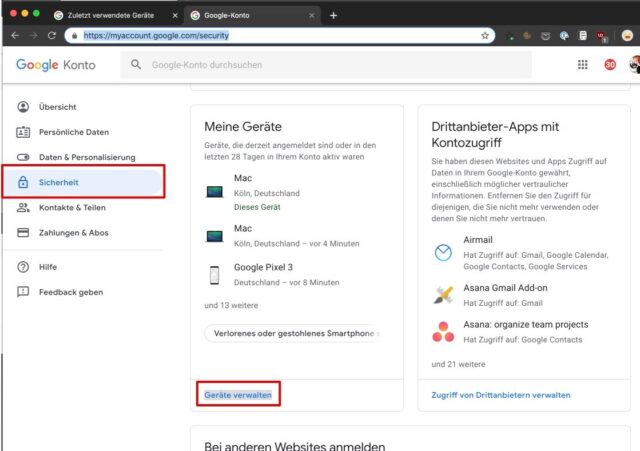The height and width of the screenshot is (451, 640).
Task: Click the Airmail app icon
Action: (443, 253)
